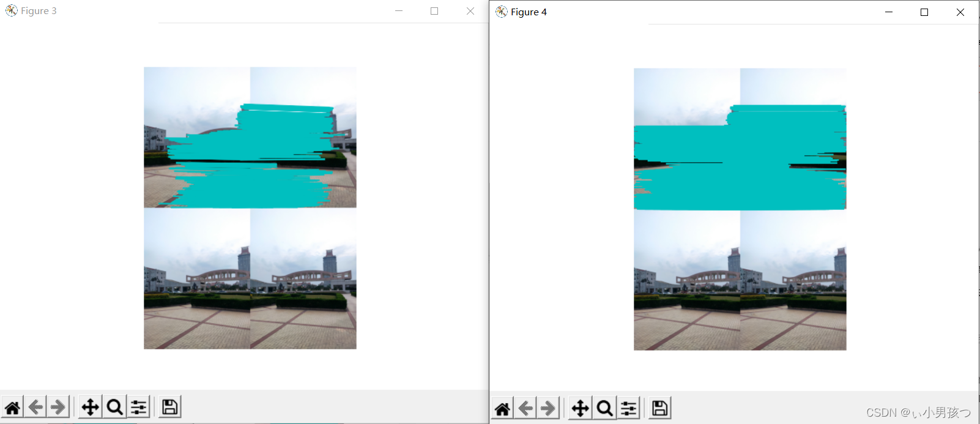Screen dimensions: 980x424
Task: Open Configure subplots in Figure 4 toolbar
Action: tap(629, 408)
